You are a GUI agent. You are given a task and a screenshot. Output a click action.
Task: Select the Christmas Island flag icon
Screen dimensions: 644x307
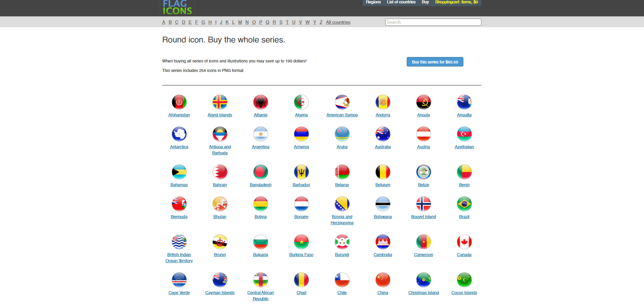coord(424,280)
